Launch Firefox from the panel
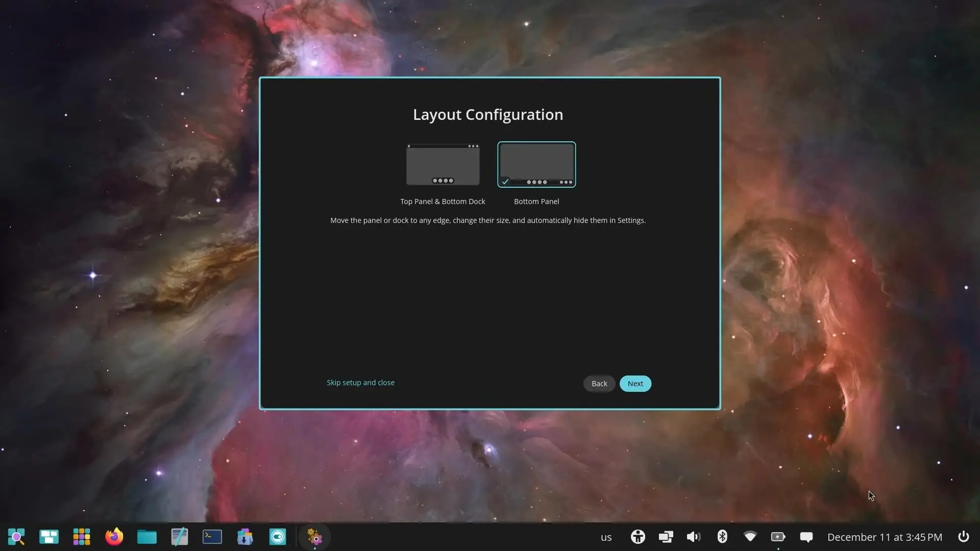 (x=114, y=537)
